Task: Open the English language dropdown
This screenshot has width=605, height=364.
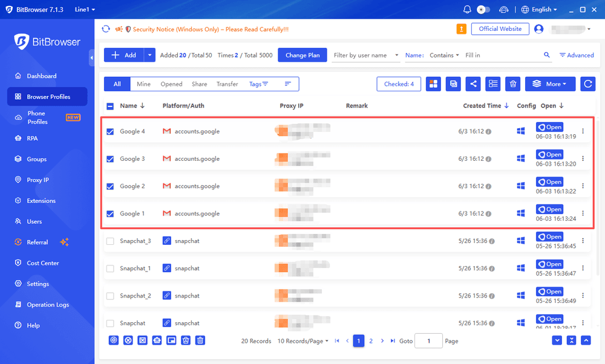Action: pos(539,9)
